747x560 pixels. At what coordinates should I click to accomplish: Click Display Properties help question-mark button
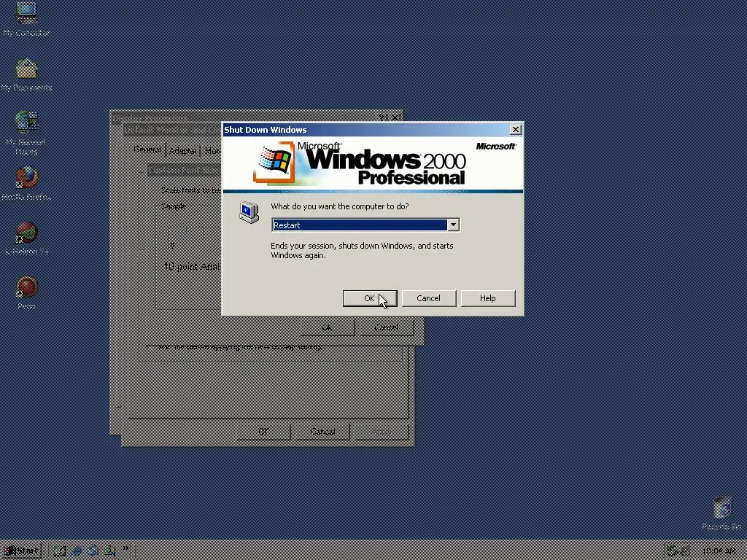pos(382,117)
